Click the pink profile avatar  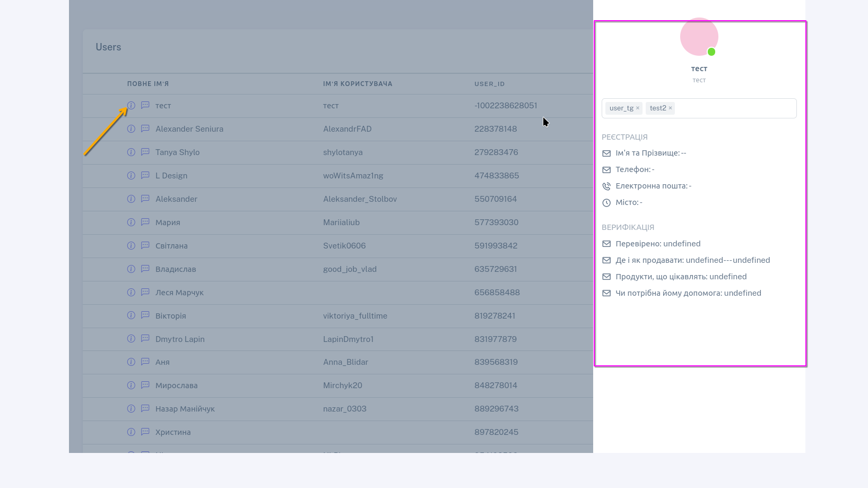tap(699, 37)
